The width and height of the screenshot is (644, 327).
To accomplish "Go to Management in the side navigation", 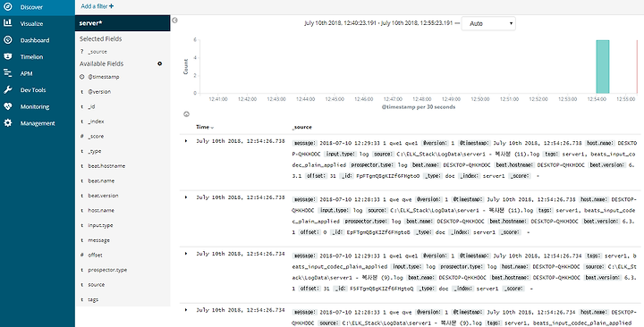I will click(x=38, y=123).
